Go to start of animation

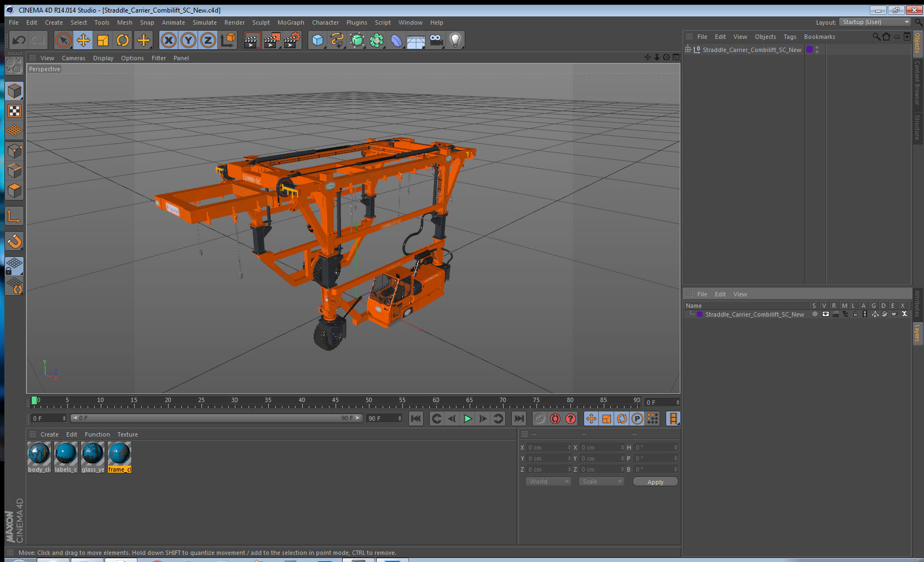[x=416, y=418]
